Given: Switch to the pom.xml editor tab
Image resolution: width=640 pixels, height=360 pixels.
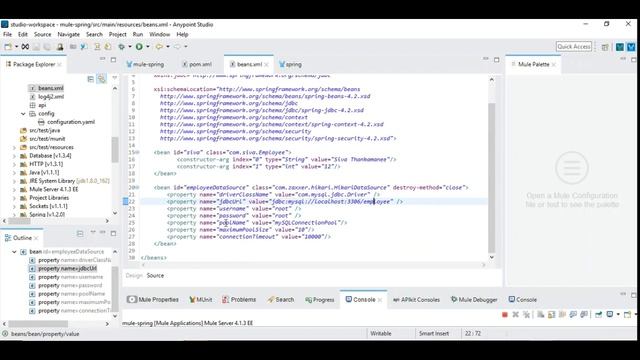Looking at the screenshot, I should pyautogui.click(x=197, y=64).
